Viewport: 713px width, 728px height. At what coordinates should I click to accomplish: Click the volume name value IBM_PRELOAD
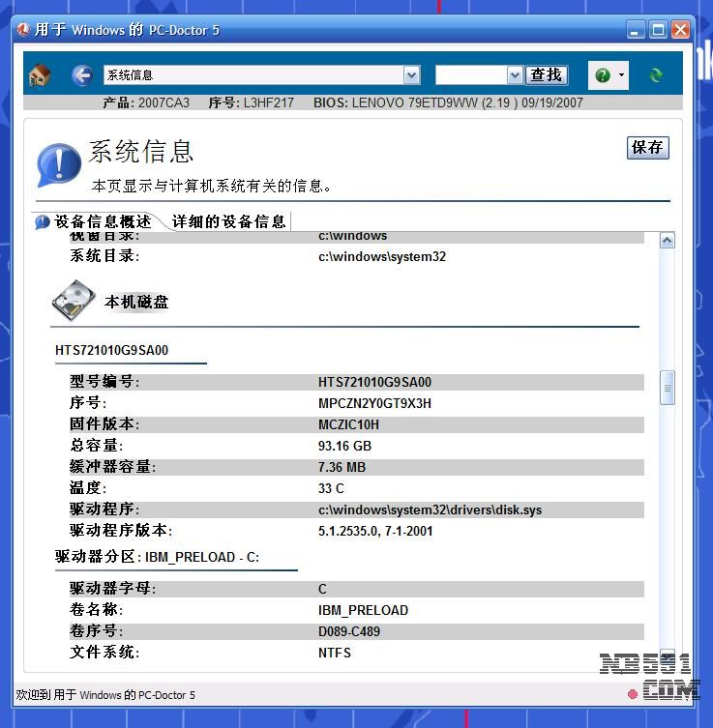[363, 610]
